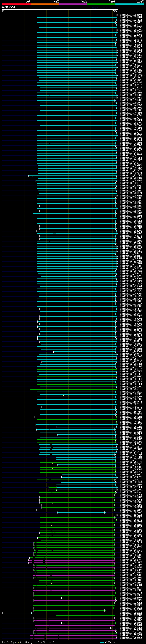
Task: Open hit UniRef100_Q0CVX0
Action: 131,610
